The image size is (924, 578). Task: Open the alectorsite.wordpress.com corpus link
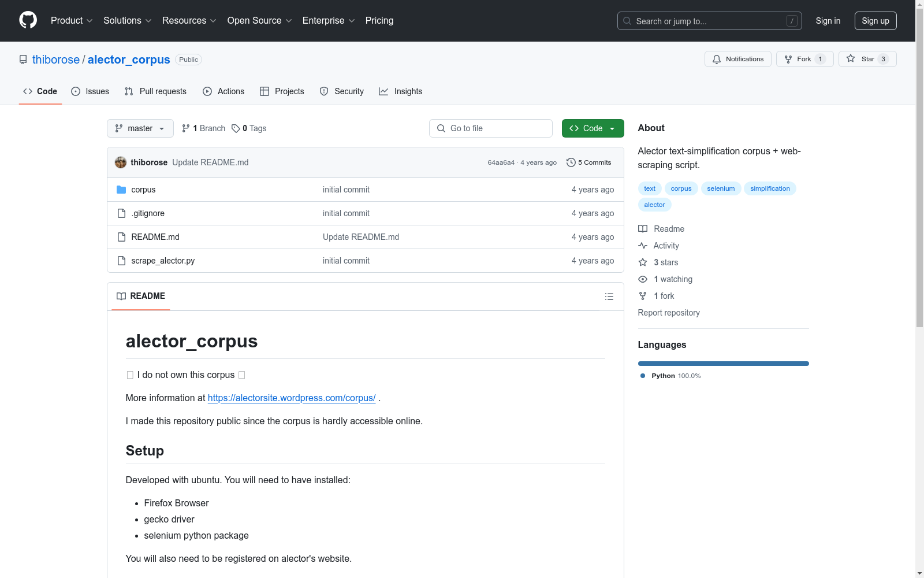292,398
